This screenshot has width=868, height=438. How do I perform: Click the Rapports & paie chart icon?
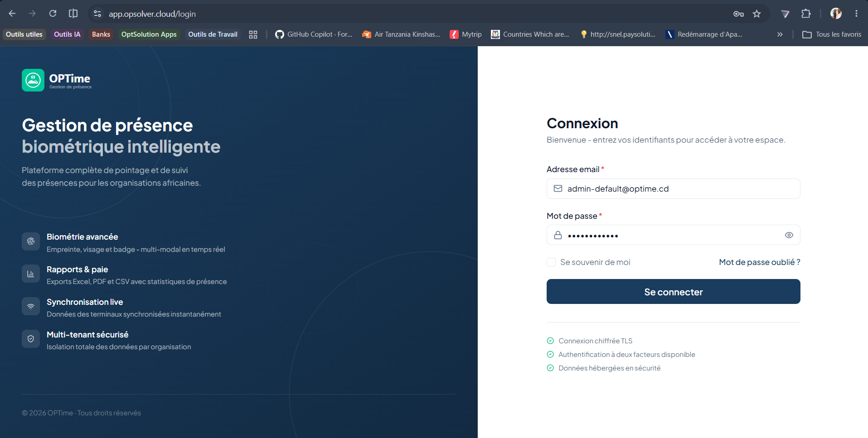(31, 274)
